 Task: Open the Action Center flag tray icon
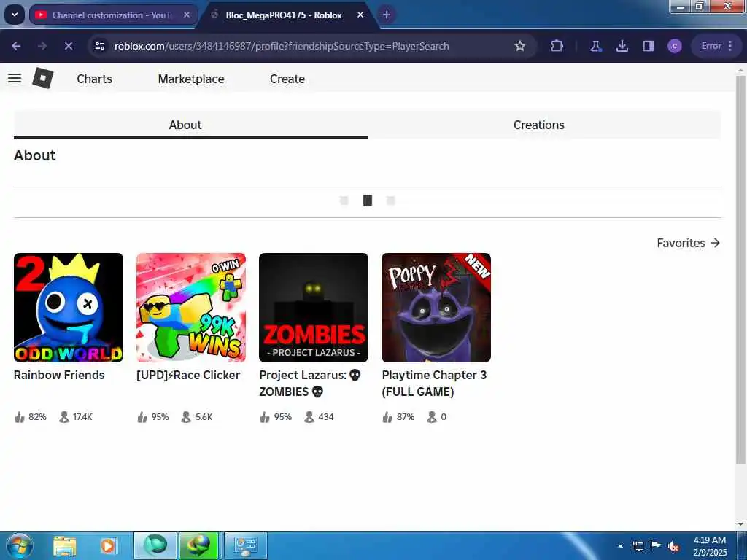pyautogui.click(x=656, y=546)
